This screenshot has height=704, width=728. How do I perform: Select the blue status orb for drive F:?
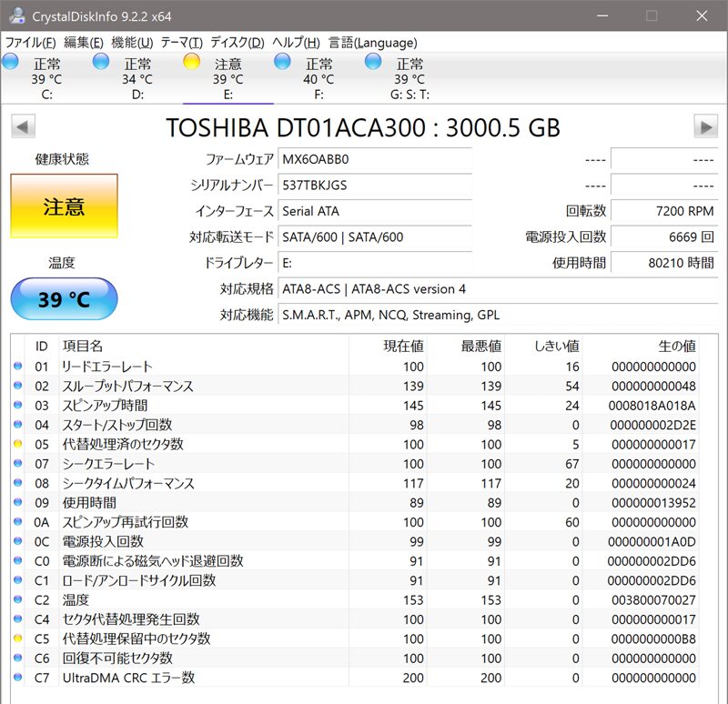click(282, 62)
